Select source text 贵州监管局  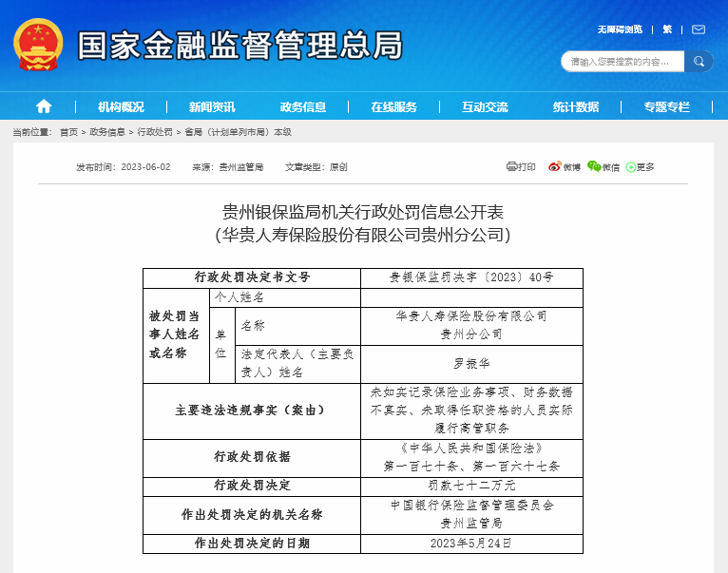pos(241,167)
